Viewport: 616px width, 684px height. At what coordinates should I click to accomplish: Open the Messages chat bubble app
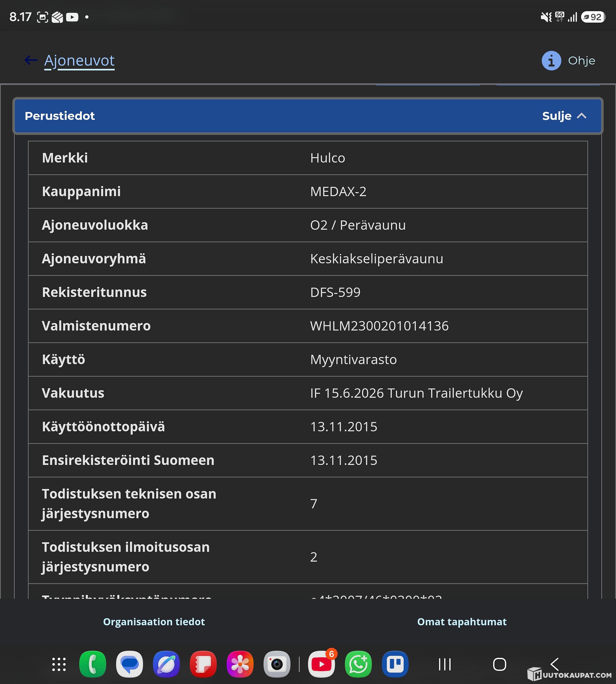click(129, 664)
